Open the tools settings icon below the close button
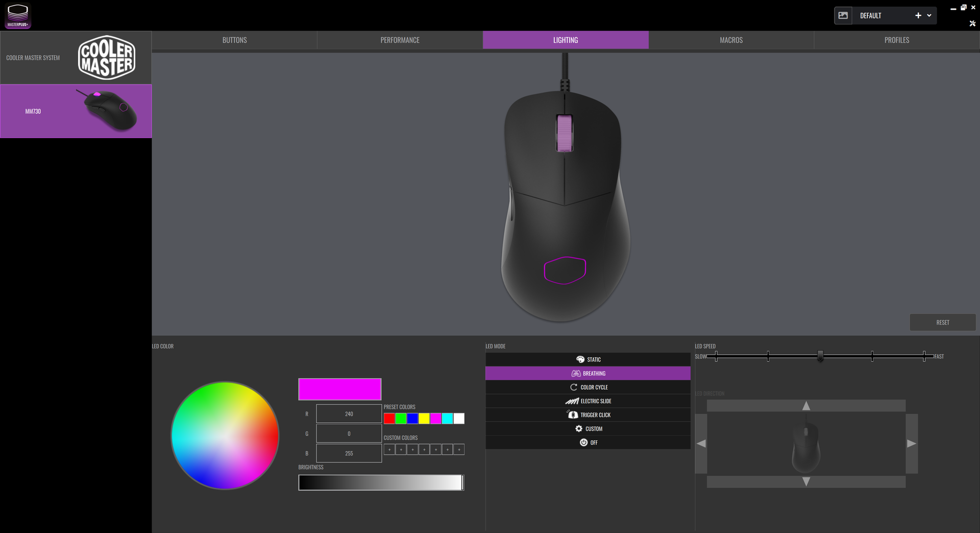This screenshot has width=980, height=533. pyautogui.click(x=972, y=23)
